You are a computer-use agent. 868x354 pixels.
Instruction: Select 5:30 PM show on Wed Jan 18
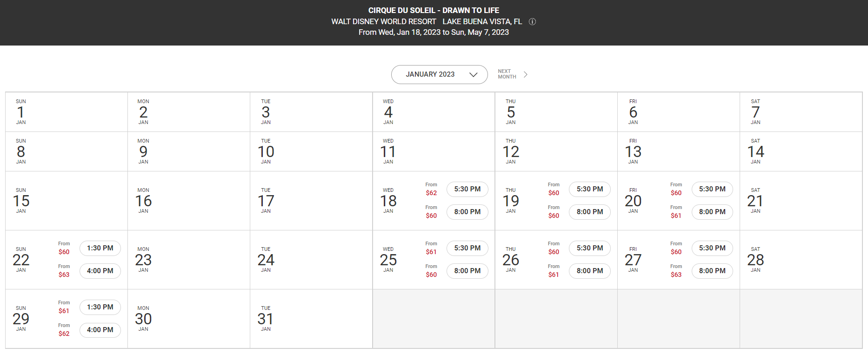(x=467, y=189)
